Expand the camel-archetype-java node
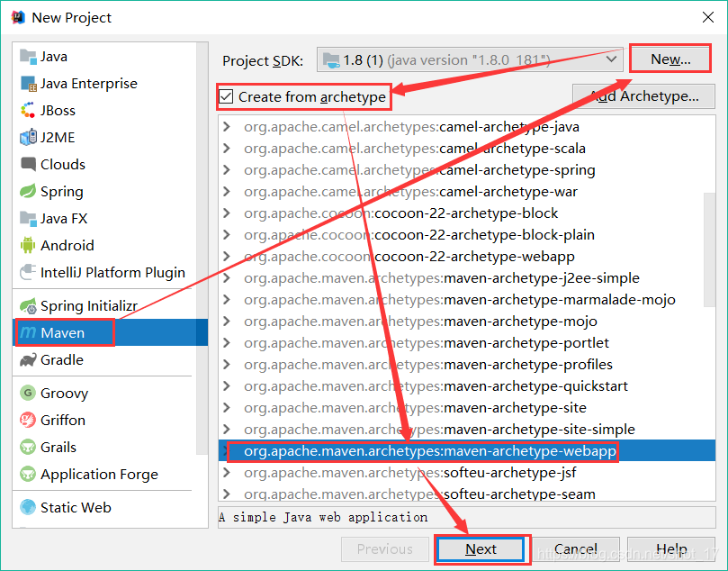This screenshot has width=728, height=571. point(227,127)
